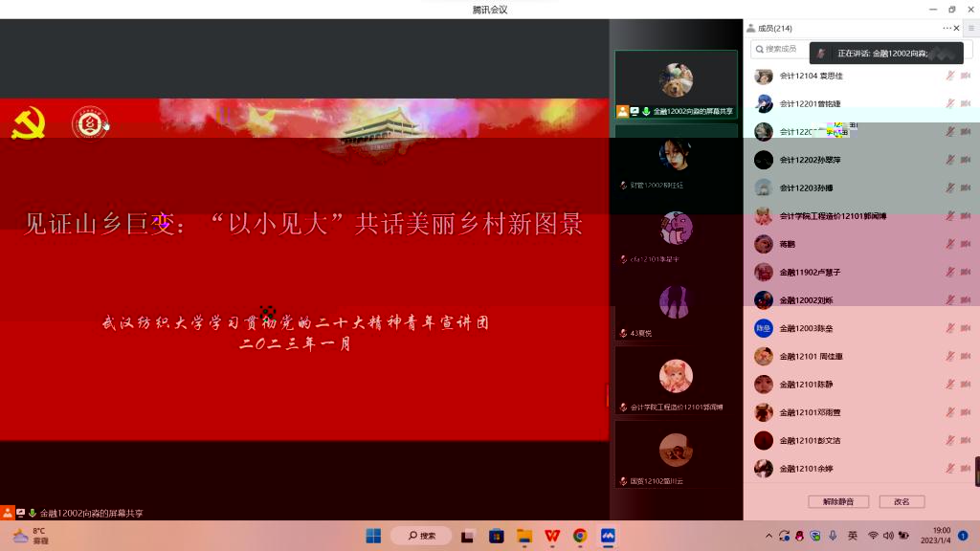Click the 改名 rename button
The height and width of the screenshot is (551, 980).
902,501
